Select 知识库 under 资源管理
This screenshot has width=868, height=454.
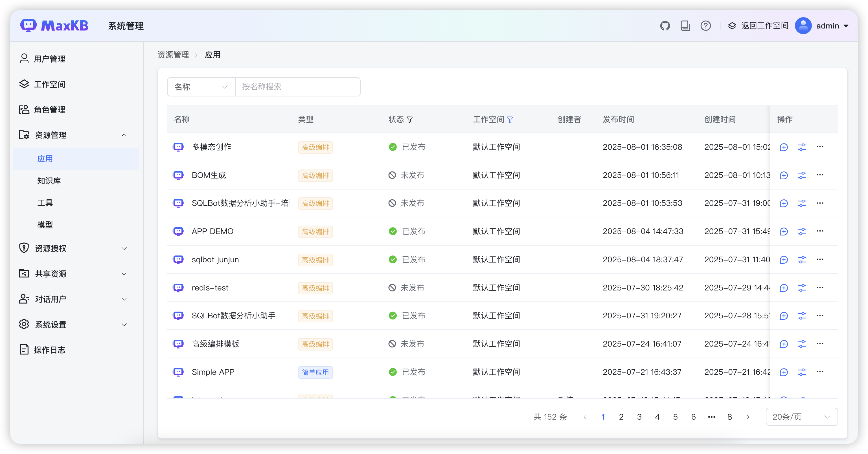(76, 181)
